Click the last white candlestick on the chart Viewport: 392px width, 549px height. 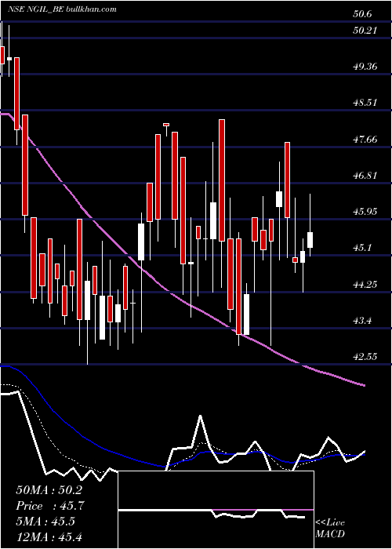(310, 240)
